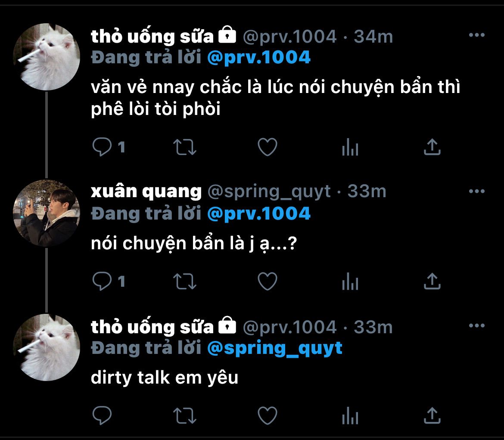This screenshot has height=440, width=504.
Task: Share the "dirty talk em yêu" tweet
Action: click(x=432, y=415)
